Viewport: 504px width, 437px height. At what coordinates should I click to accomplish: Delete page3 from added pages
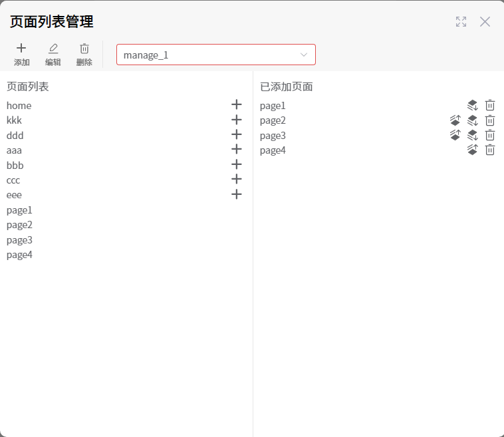[490, 135]
